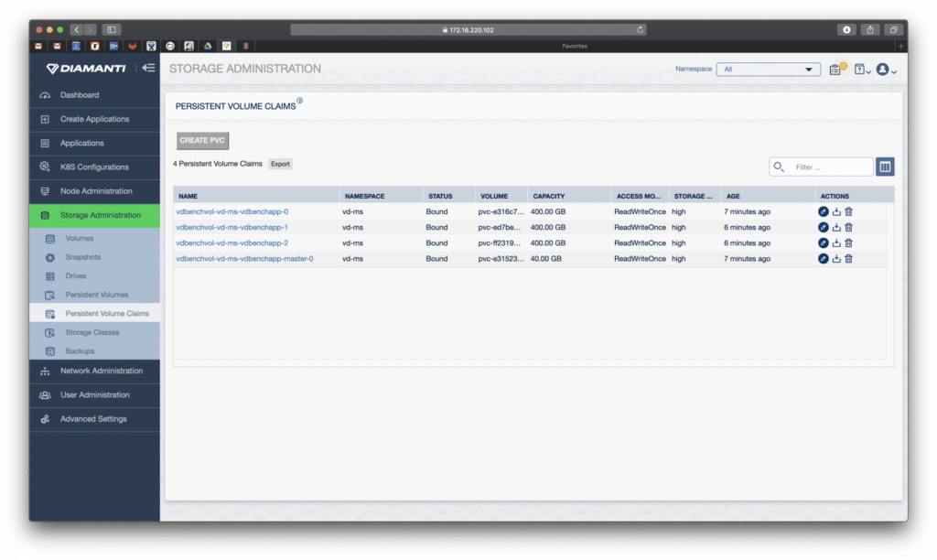This screenshot has width=937, height=560.
Task: Open the vdbenchvol-vd-ms-vdbenchapp-master-0 claim
Action: click(244, 259)
